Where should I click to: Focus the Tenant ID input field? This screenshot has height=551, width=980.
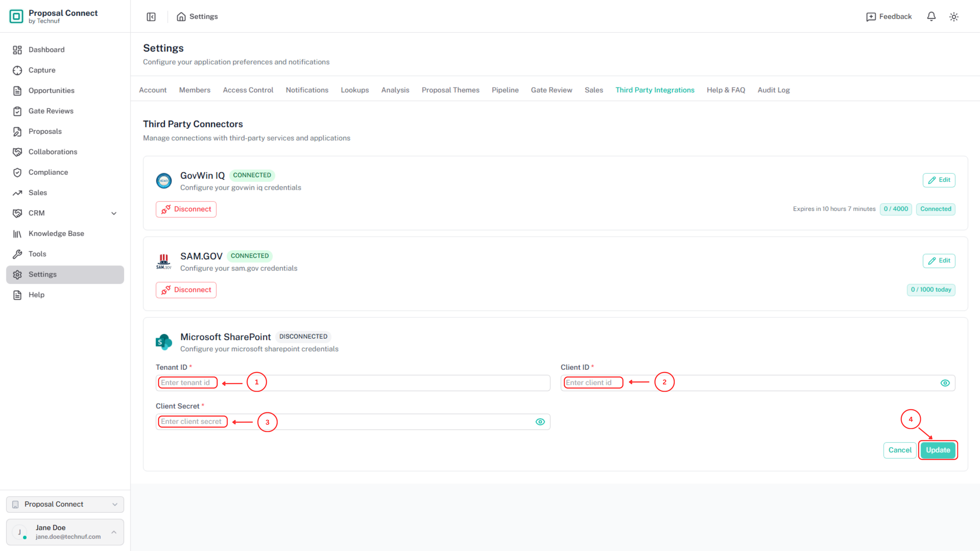pyautogui.click(x=353, y=383)
